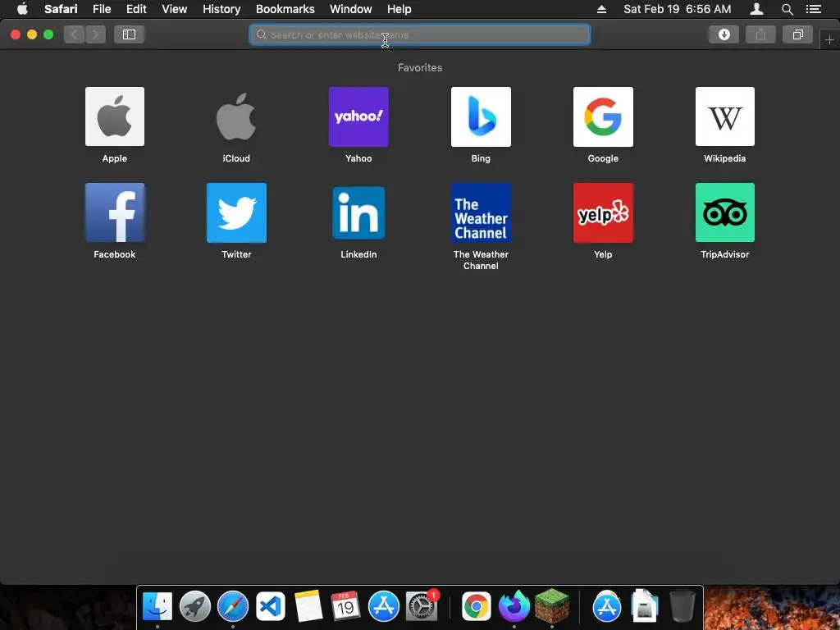Image resolution: width=840 pixels, height=630 pixels.
Task: Launch Firefox from the Dock
Action: [514, 606]
